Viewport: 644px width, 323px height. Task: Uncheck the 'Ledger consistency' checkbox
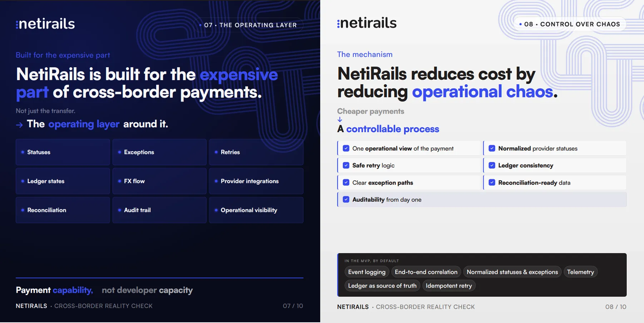(492, 165)
